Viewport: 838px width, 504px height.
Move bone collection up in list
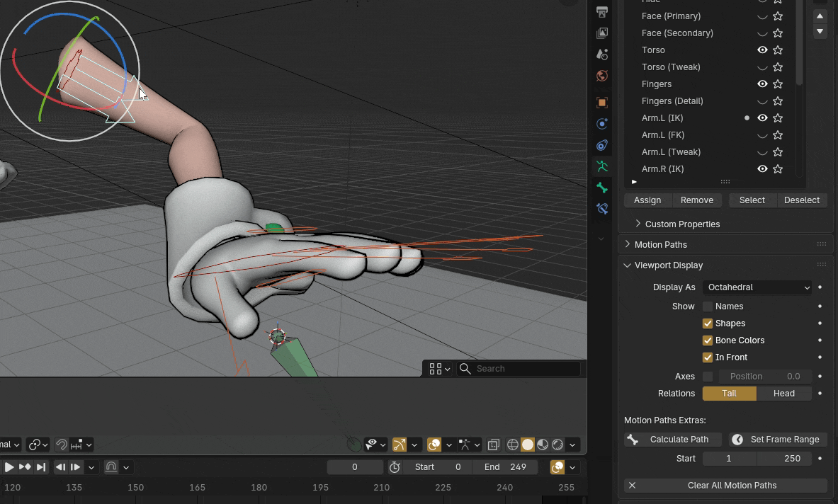click(x=820, y=16)
